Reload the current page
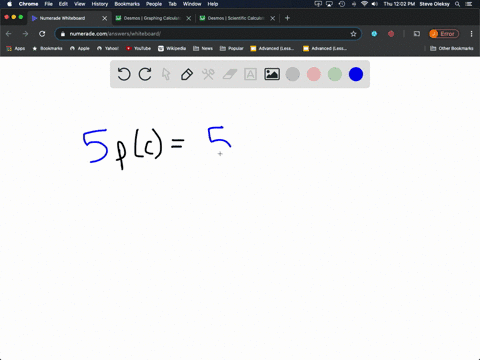Image resolution: width=480 pixels, height=360 pixels. (42, 34)
